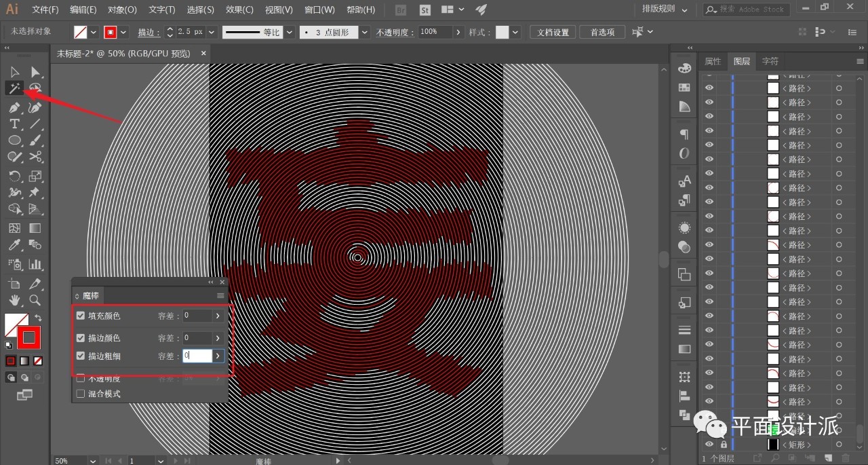Select the Type tool
This screenshot has width=868, height=465.
point(14,124)
